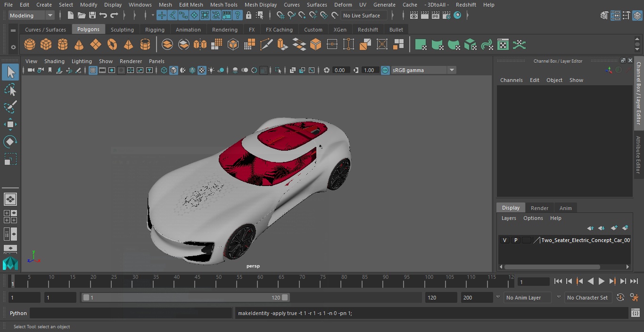Redo the last action

(x=114, y=16)
